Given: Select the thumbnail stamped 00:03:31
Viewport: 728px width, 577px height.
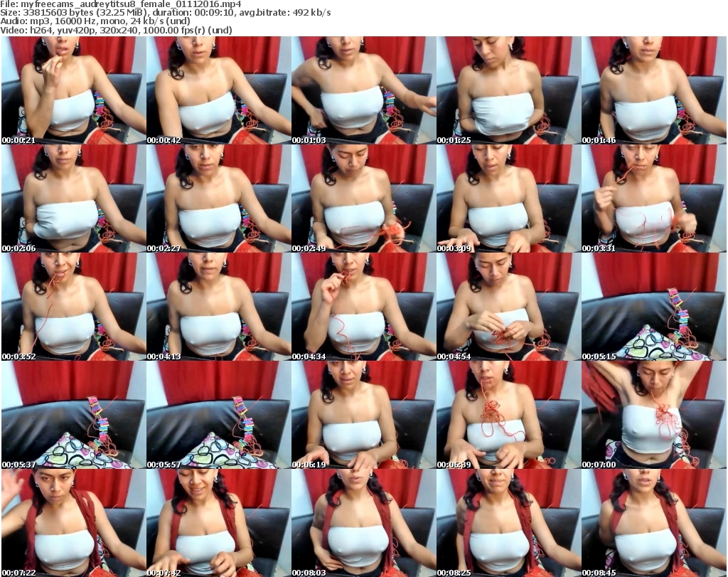Looking at the screenshot, I should (x=654, y=198).
